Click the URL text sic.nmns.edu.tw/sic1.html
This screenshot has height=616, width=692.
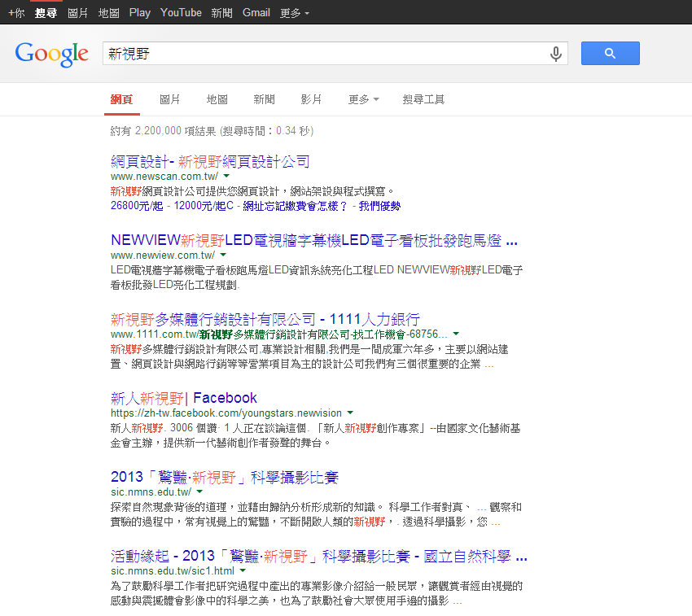(x=173, y=571)
